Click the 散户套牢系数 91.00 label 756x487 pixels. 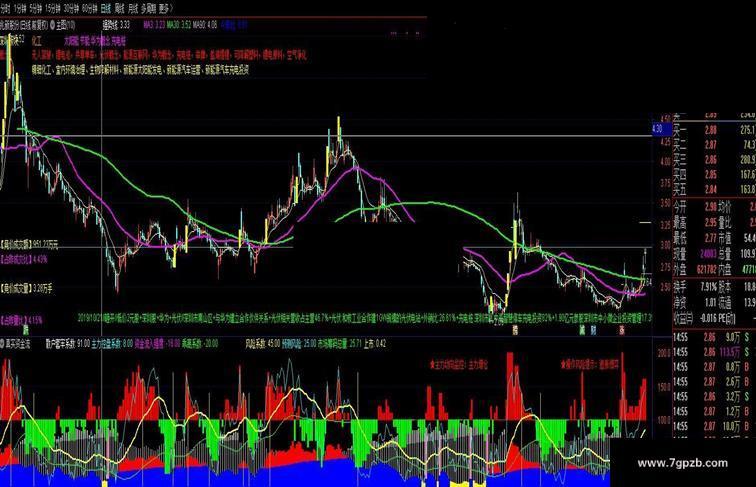coord(68,344)
